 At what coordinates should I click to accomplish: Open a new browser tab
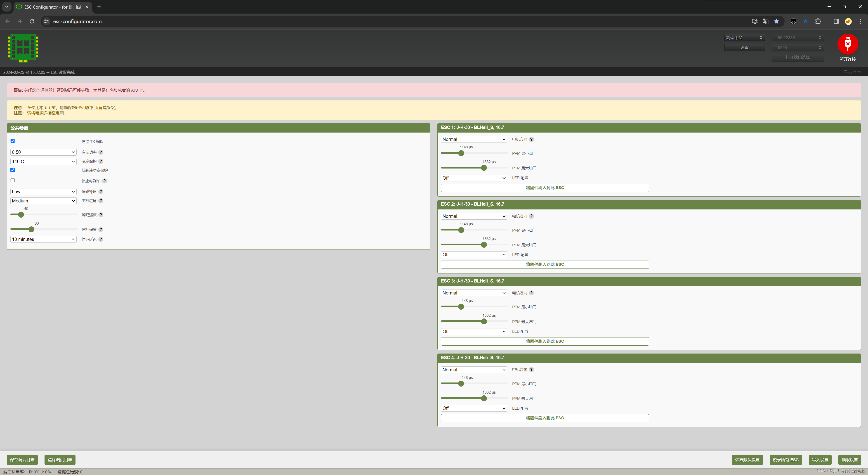click(x=99, y=7)
